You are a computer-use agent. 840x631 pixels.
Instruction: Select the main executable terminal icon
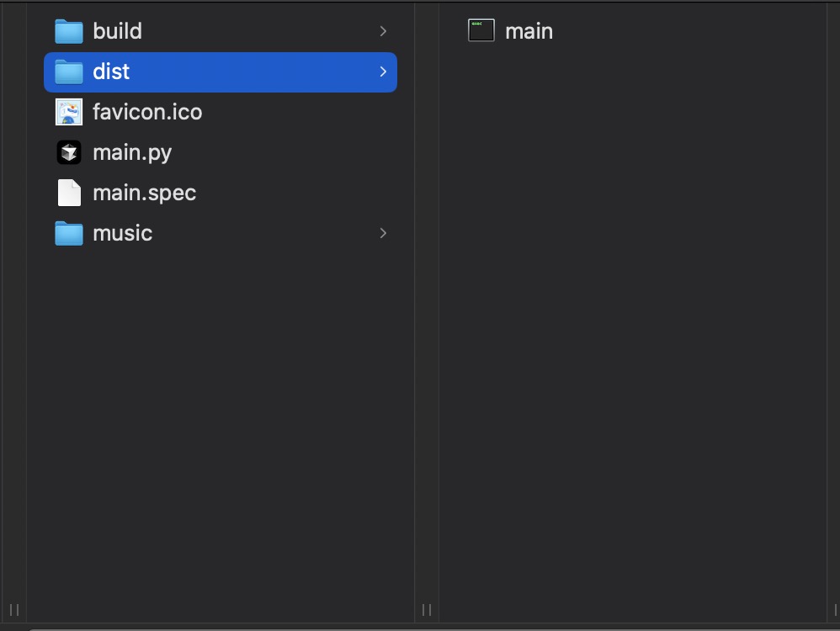tap(481, 30)
